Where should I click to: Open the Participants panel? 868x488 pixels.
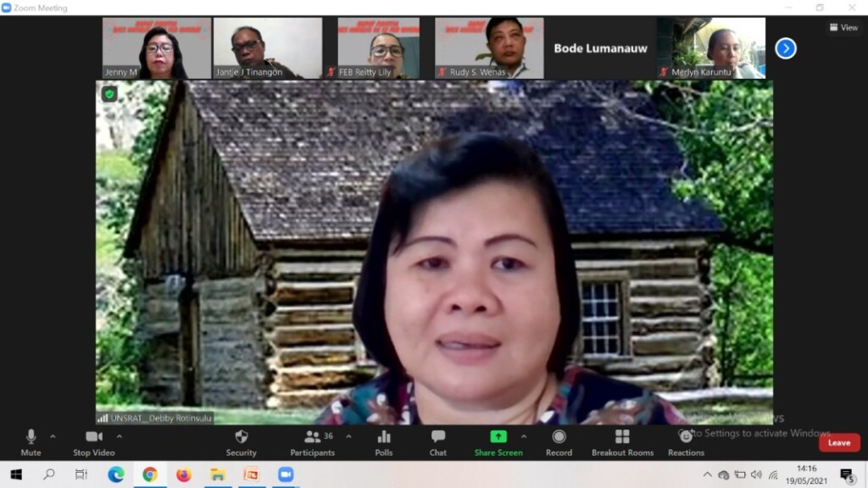point(313,442)
